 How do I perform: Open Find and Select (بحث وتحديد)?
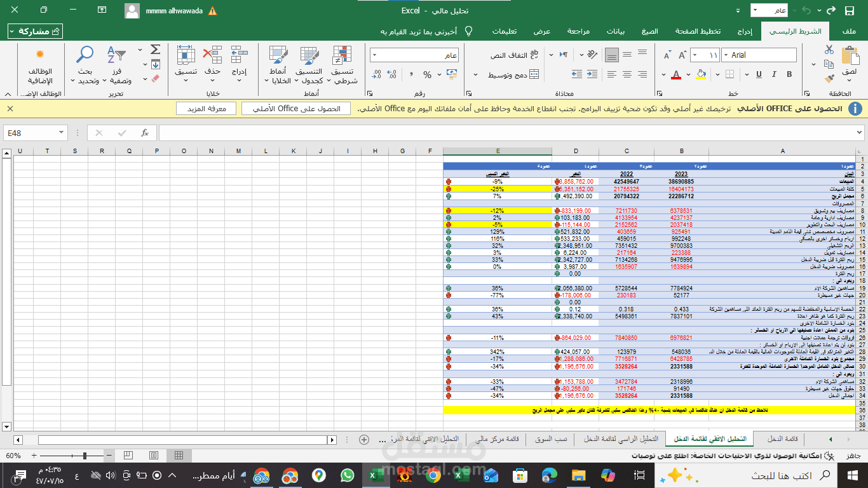(85, 65)
